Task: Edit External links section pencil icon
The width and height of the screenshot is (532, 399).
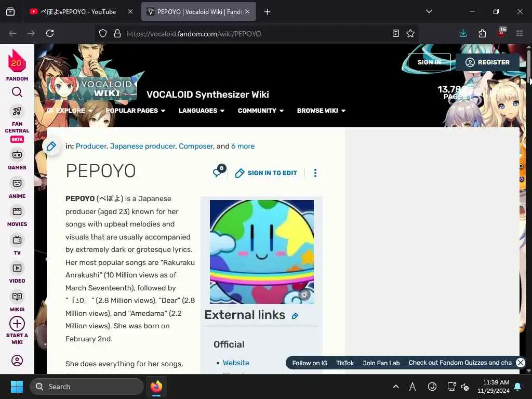Action: tap(295, 316)
